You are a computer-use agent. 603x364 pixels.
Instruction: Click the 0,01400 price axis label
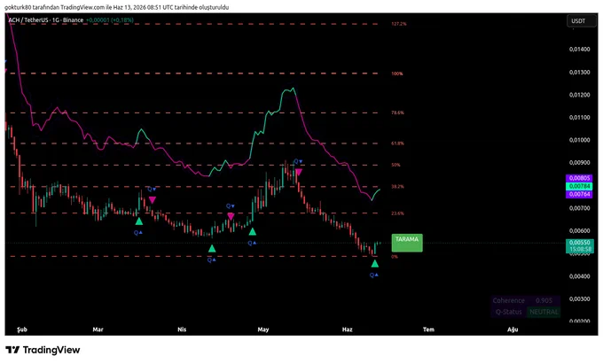click(x=580, y=49)
